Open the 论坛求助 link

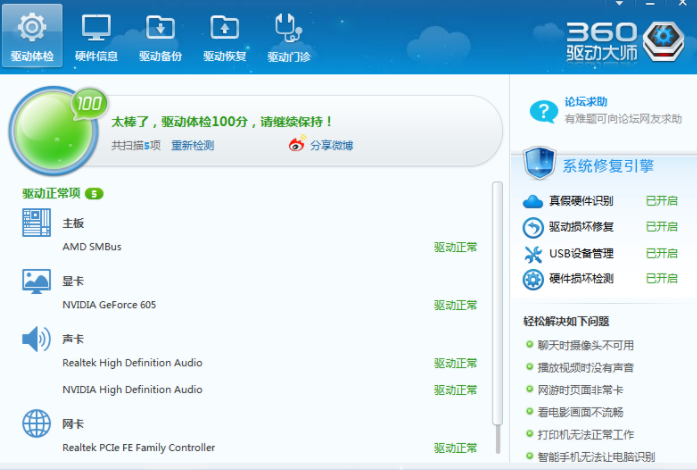tap(586, 102)
